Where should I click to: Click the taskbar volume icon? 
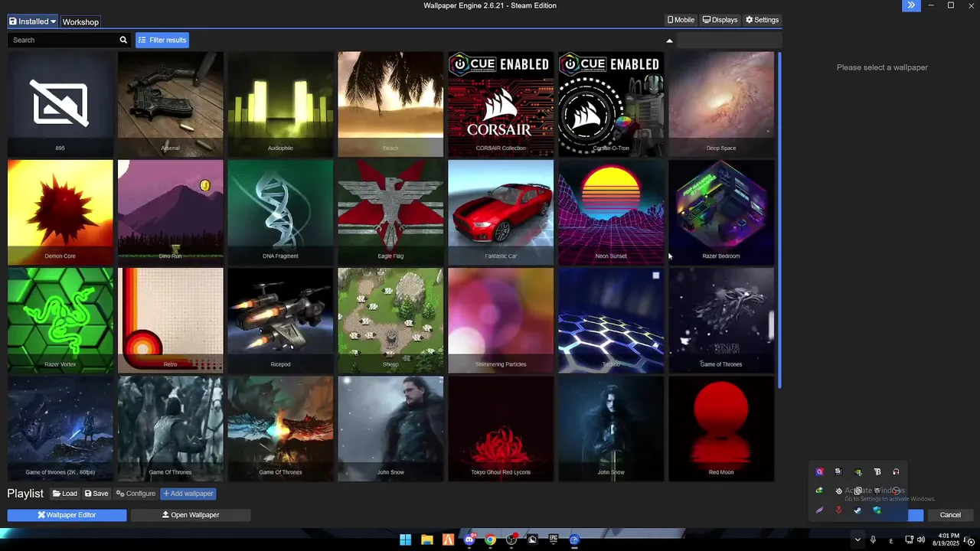(920, 540)
